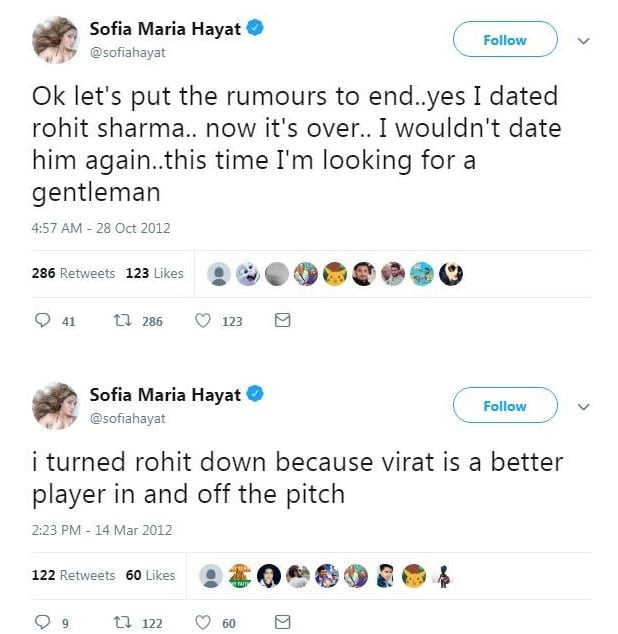
Task: Click the 2:23 PM - 14 Mar 2012 timestamp
Action: [x=102, y=530]
